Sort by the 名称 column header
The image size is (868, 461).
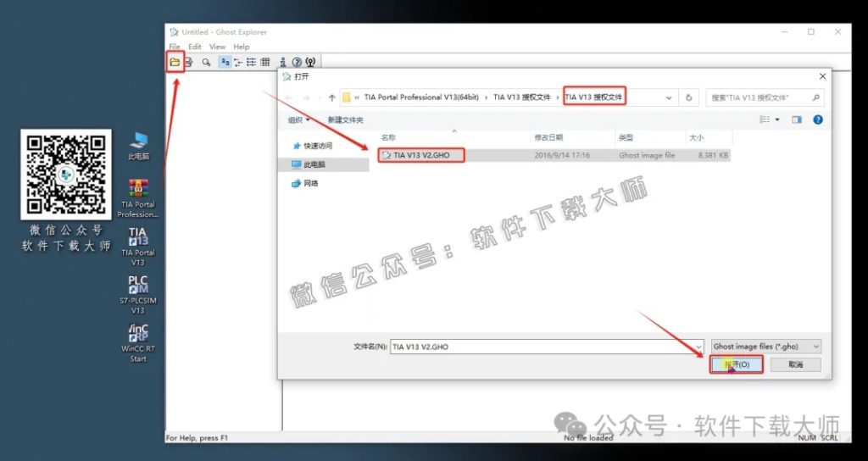(454, 137)
